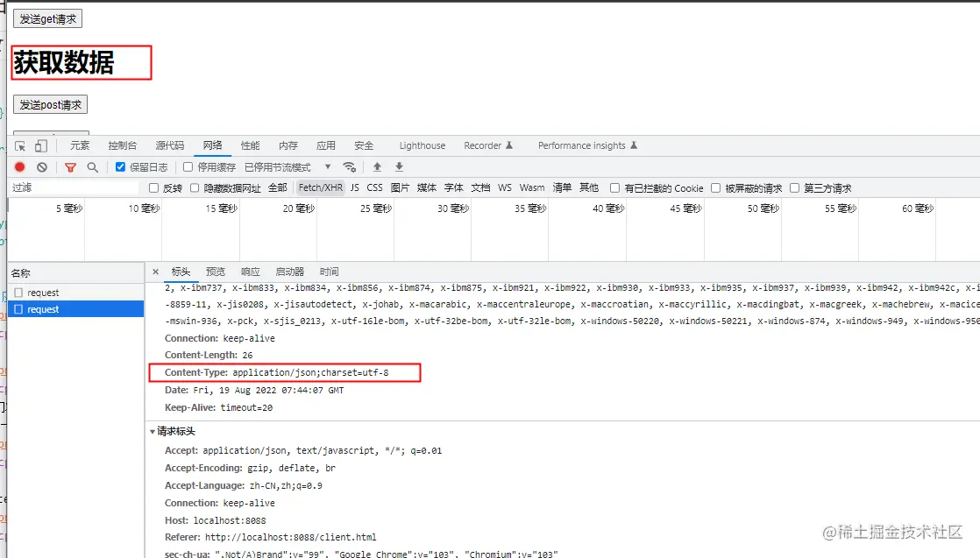Click the Content-Type header value

point(310,372)
